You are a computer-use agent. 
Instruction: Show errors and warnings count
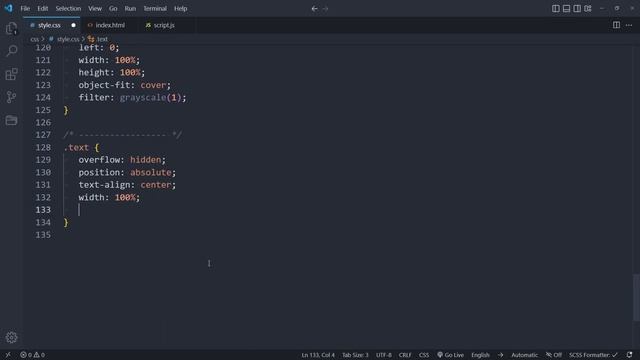tap(33, 355)
